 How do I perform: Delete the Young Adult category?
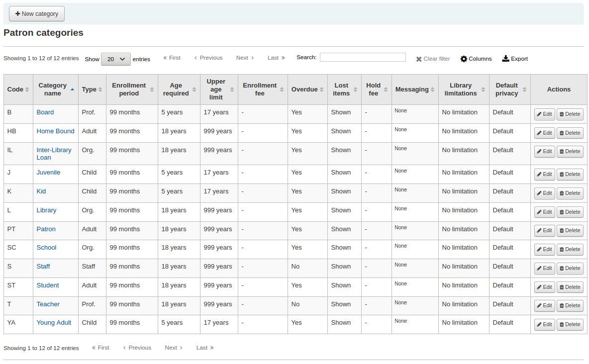click(570, 324)
